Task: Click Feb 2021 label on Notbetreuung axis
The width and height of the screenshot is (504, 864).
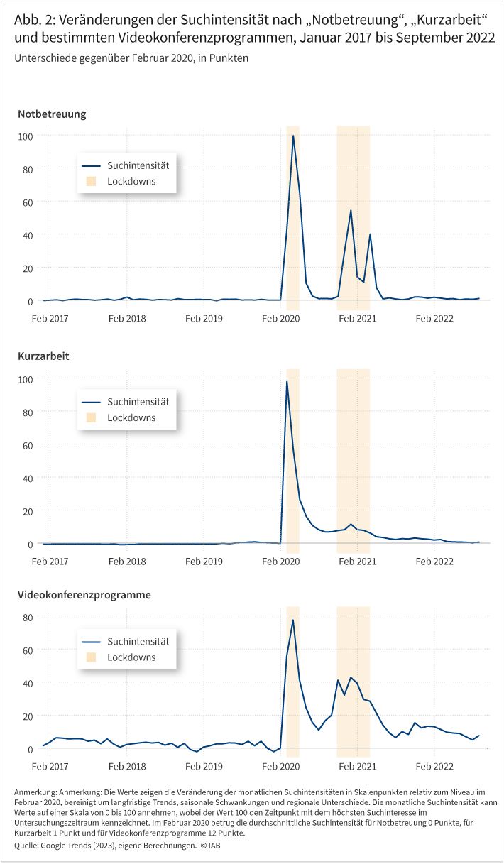Action: tap(357, 318)
